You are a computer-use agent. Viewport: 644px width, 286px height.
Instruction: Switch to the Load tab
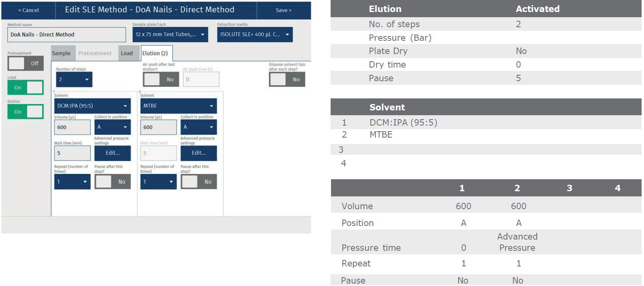click(127, 53)
